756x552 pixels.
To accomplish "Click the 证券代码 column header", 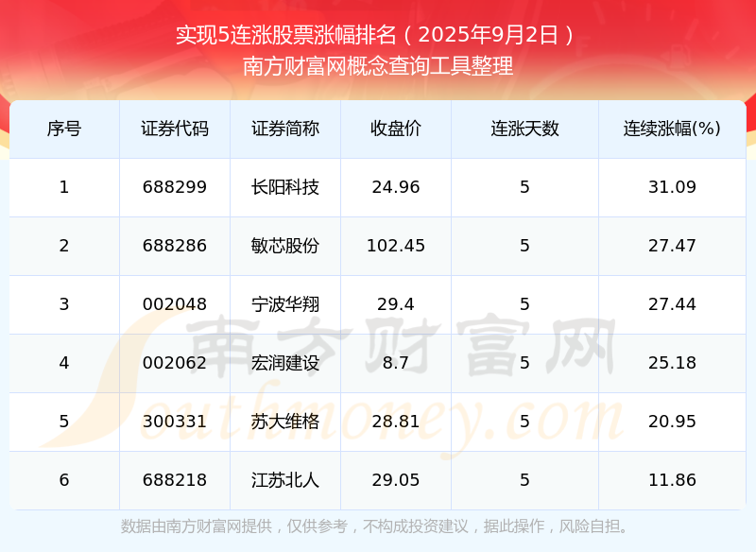I will coord(175,129).
